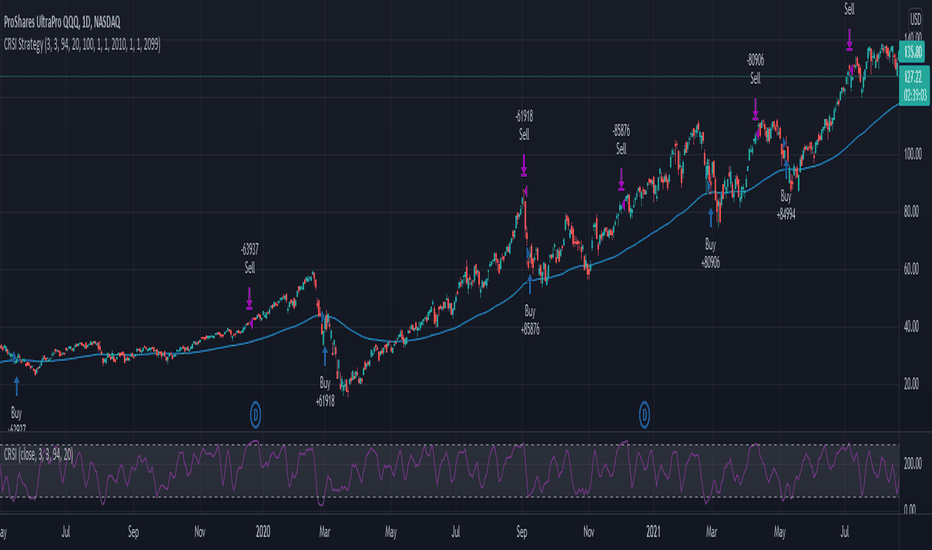Select the blue arrow above Buy +84994
This screenshot has width=932, height=550.
tap(786, 170)
